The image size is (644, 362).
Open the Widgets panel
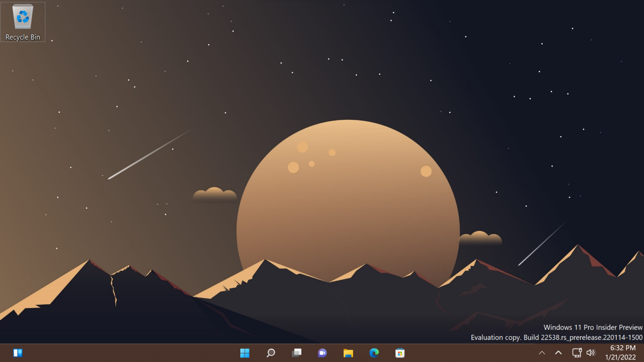tap(18, 353)
